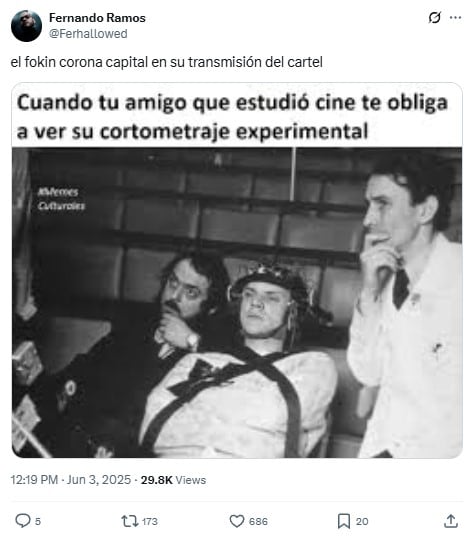
Task: Click the repost count 173
Action: click(150, 522)
